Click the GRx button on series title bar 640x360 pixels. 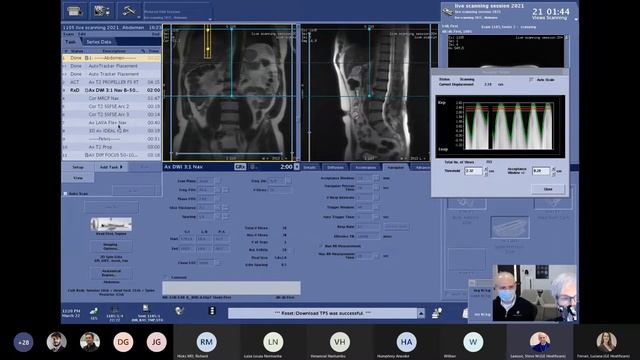[240, 167]
